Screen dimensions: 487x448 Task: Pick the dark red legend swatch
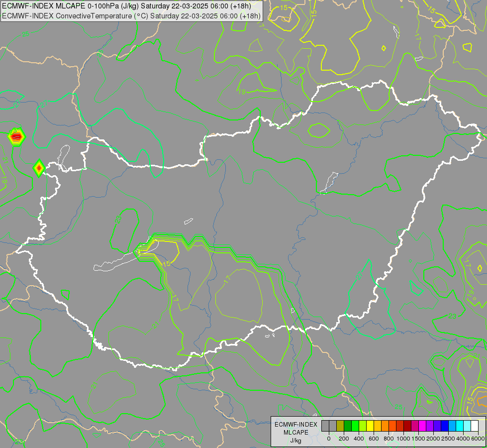(408, 426)
